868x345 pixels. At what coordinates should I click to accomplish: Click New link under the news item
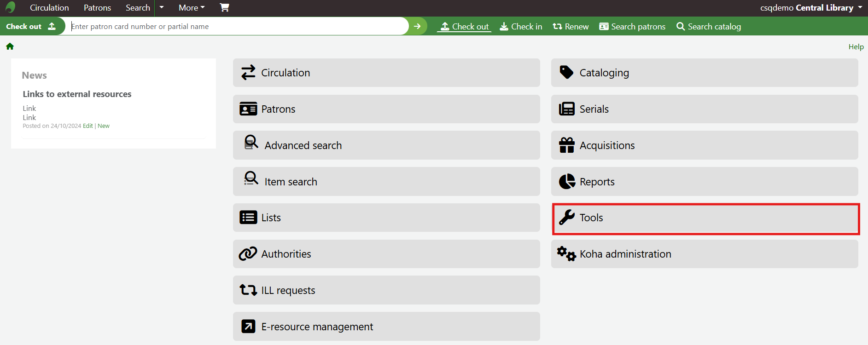point(104,126)
